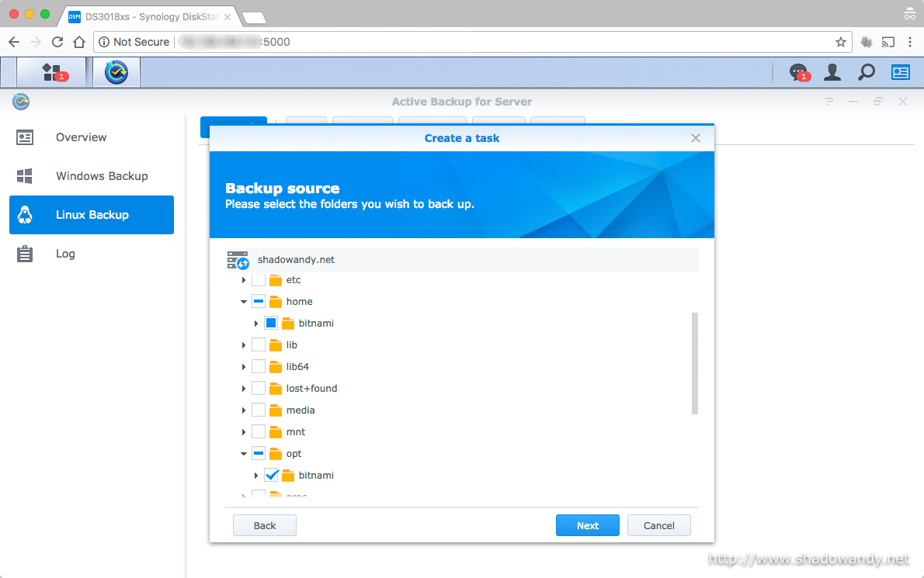The width and height of the screenshot is (924, 578).
Task: Check the lib64 folder checkbox
Action: 258,367
